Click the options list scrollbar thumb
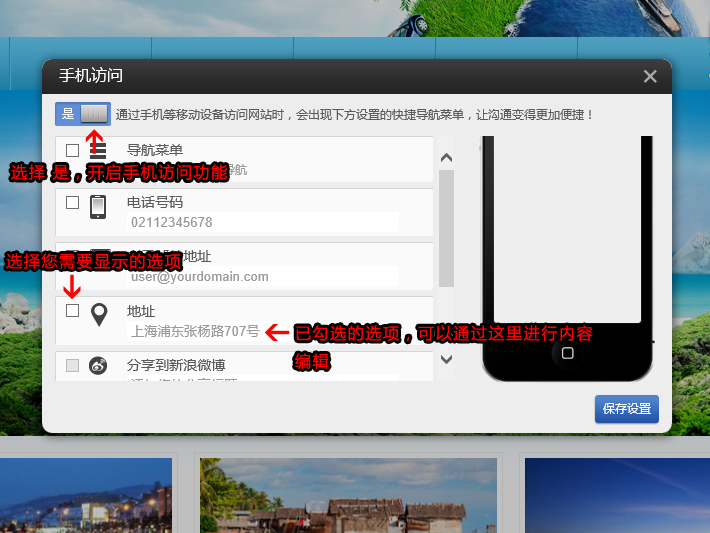The image size is (710, 533). (446, 229)
